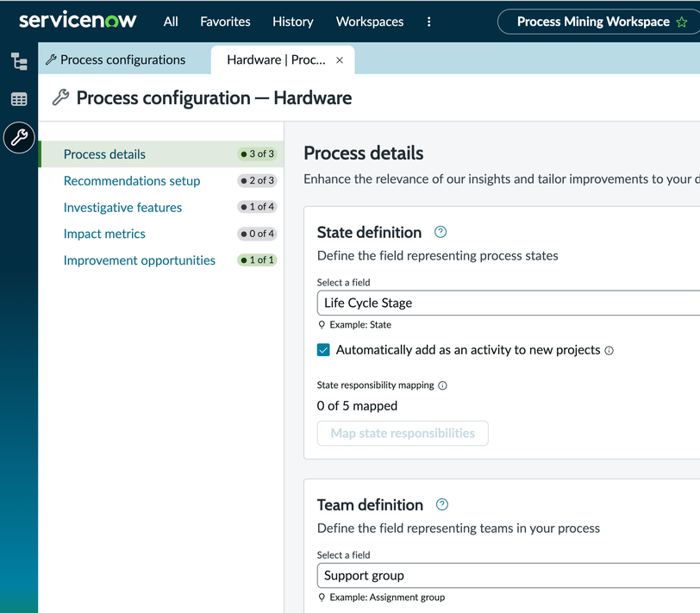
Task: Open the Support group field dropdown
Action: pyautogui.click(x=509, y=575)
